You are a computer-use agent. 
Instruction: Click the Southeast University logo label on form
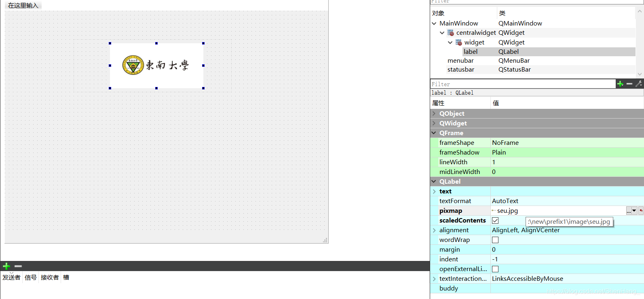156,66
